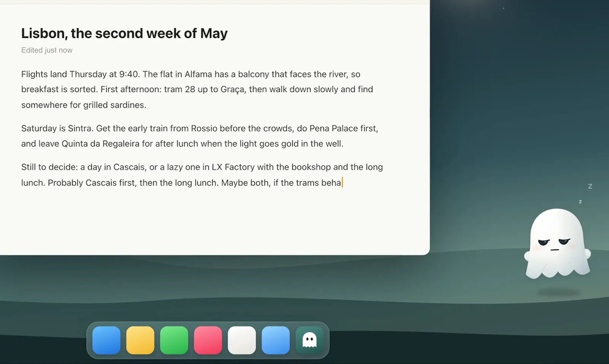
Task: Place cursor in "Flights land Thursday at 9:40" line
Action: (x=191, y=74)
